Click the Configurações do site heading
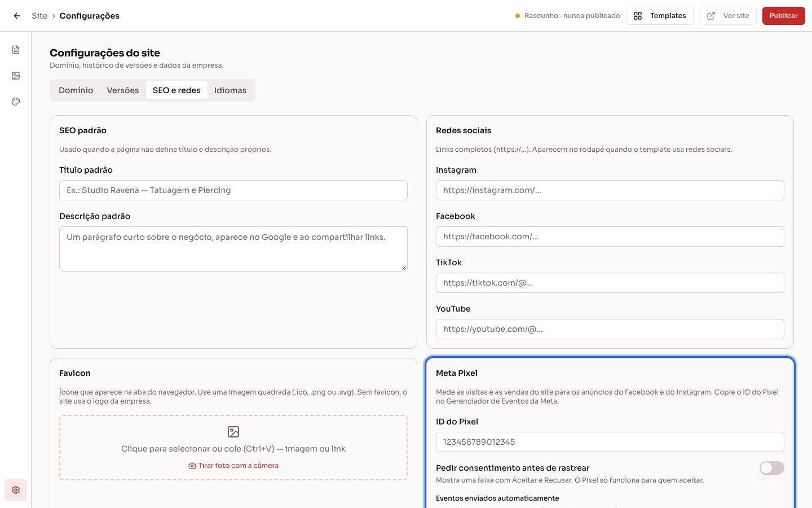812x508 pixels. tap(105, 53)
